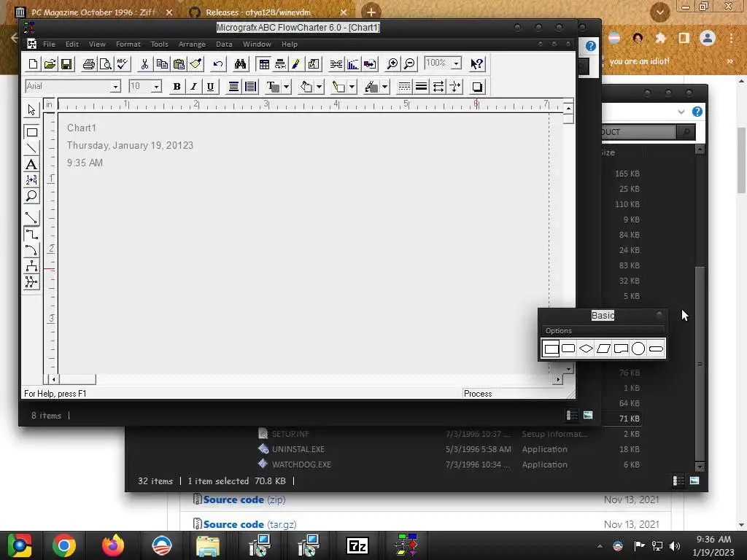Expand the file explorer ribbon chevron

coord(681,112)
